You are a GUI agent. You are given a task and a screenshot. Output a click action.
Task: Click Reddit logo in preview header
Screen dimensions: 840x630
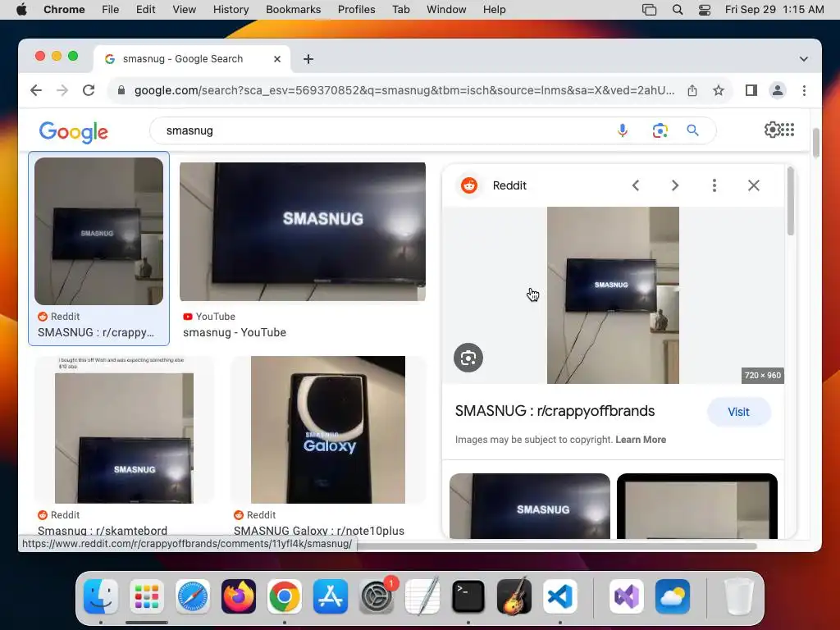pyautogui.click(x=469, y=185)
